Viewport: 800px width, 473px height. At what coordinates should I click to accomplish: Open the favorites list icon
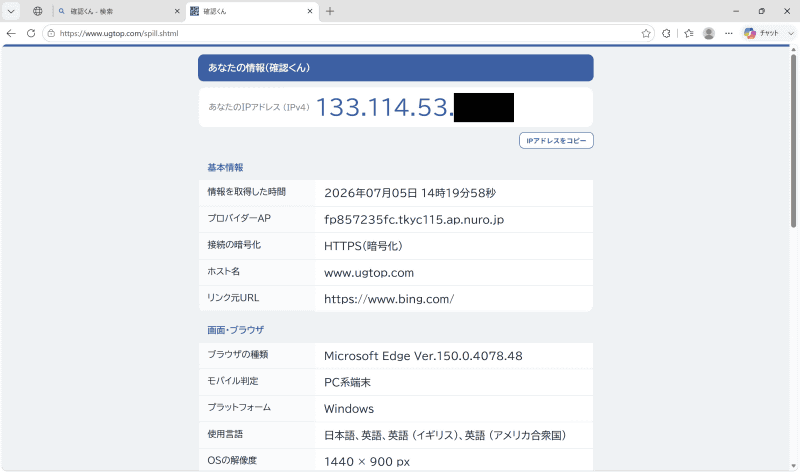(689, 33)
